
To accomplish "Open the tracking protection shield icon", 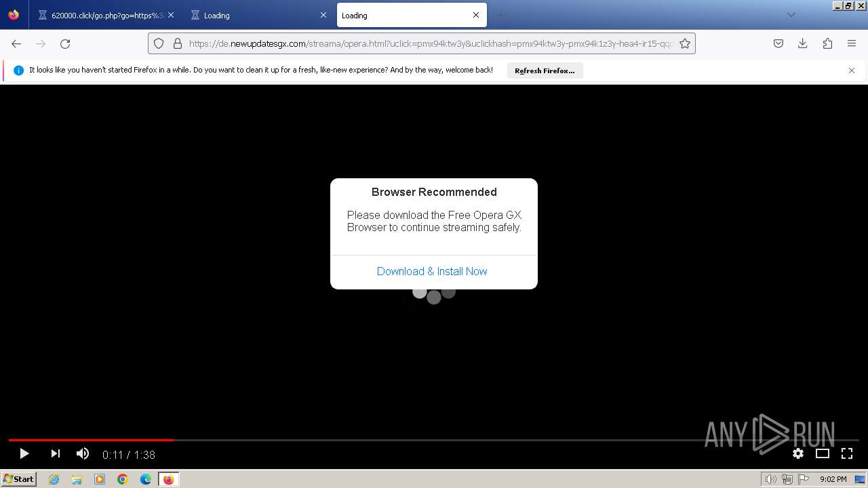I will tap(159, 43).
